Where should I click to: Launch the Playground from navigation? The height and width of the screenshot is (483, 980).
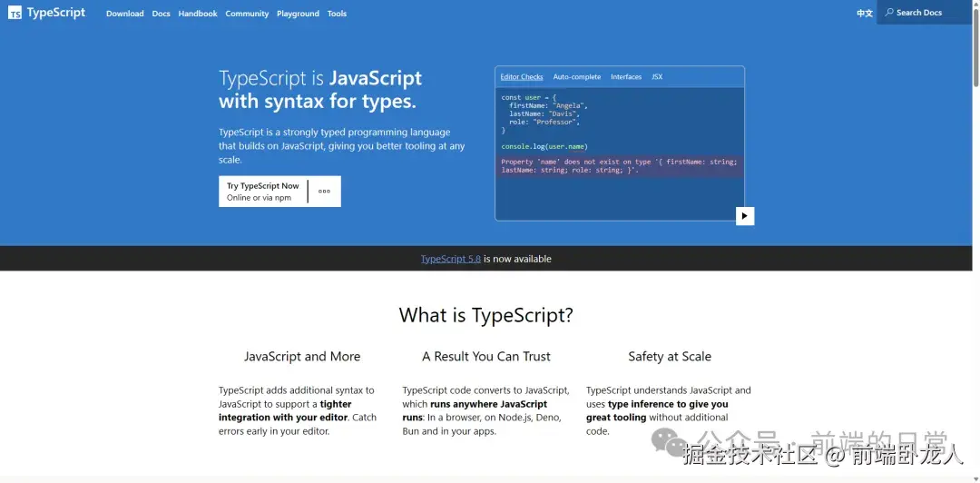coord(299,13)
